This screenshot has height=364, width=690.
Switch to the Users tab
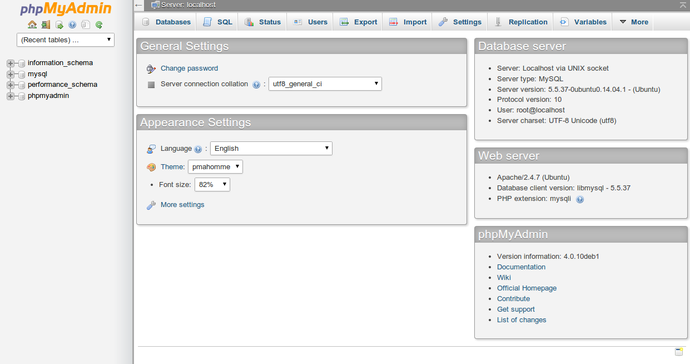coord(310,22)
